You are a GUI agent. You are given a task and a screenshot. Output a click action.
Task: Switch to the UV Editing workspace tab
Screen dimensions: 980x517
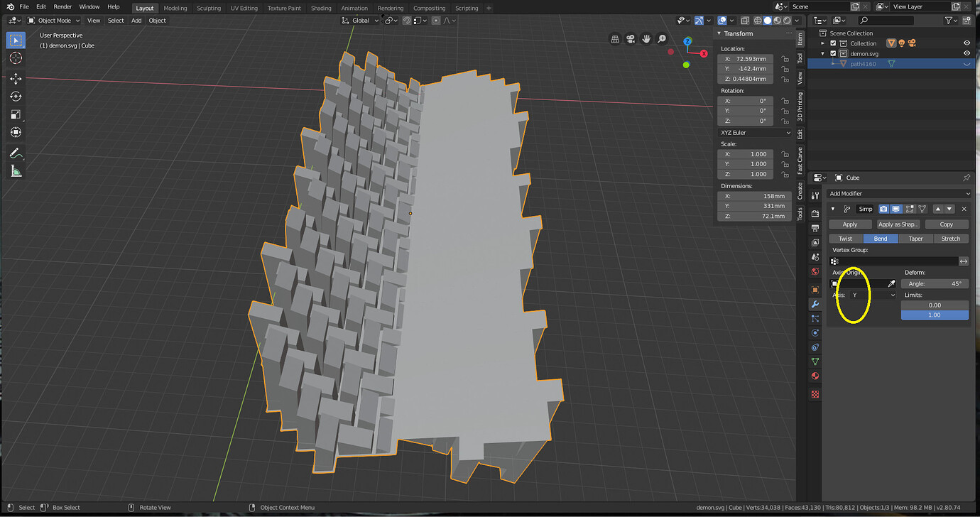click(x=244, y=8)
